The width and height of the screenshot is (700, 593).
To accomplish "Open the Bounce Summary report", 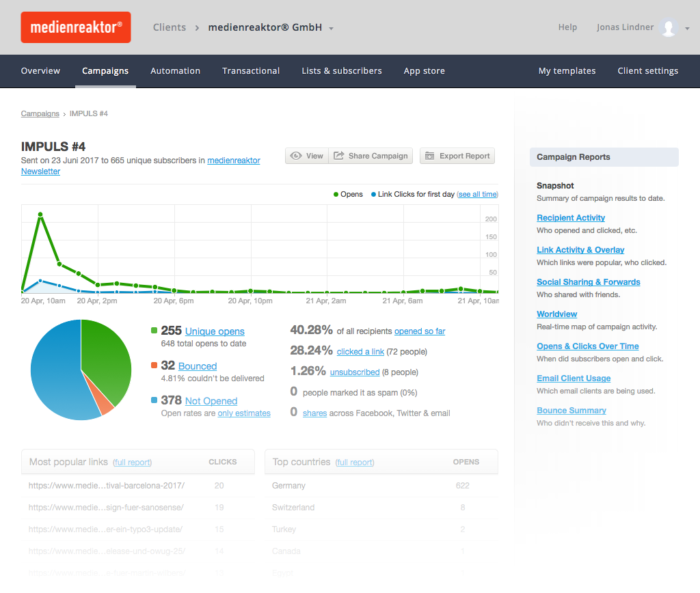I will point(571,411).
